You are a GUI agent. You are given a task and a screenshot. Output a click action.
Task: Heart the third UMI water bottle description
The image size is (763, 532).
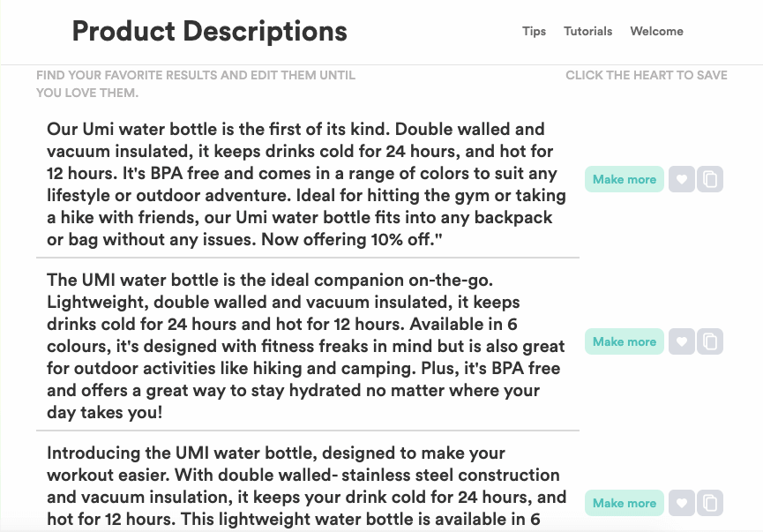682,502
